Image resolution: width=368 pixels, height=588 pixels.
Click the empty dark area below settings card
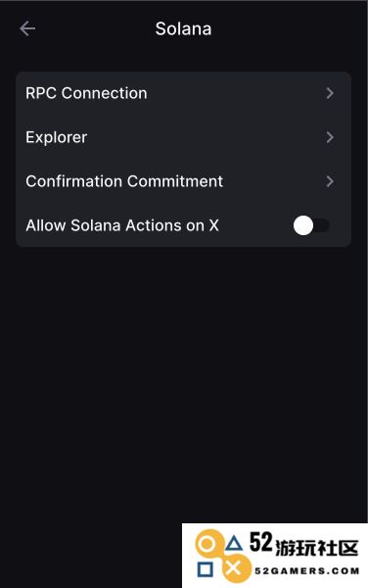tap(183, 375)
